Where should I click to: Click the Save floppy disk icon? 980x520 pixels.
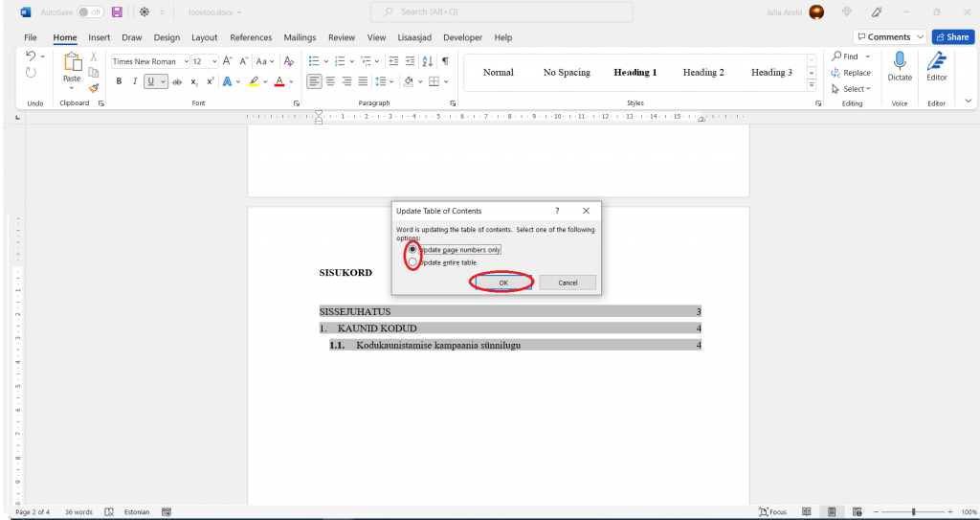point(117,11)
